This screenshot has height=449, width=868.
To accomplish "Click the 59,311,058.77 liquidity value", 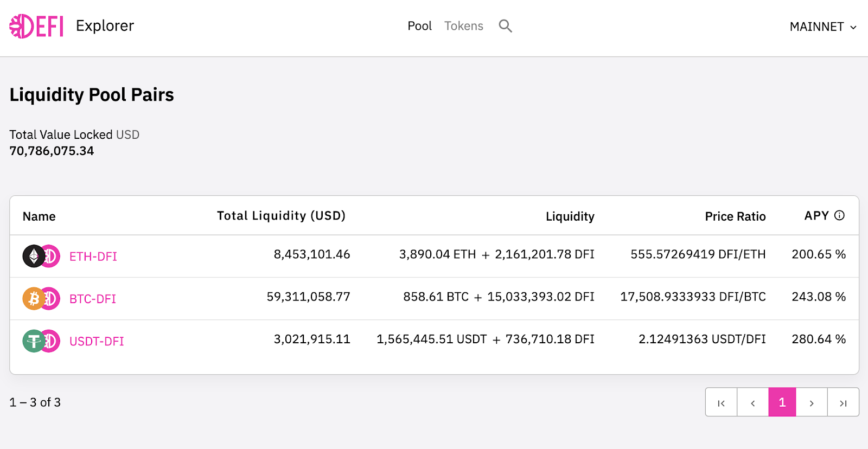I will pyautogui.click(x=308, y=297).
